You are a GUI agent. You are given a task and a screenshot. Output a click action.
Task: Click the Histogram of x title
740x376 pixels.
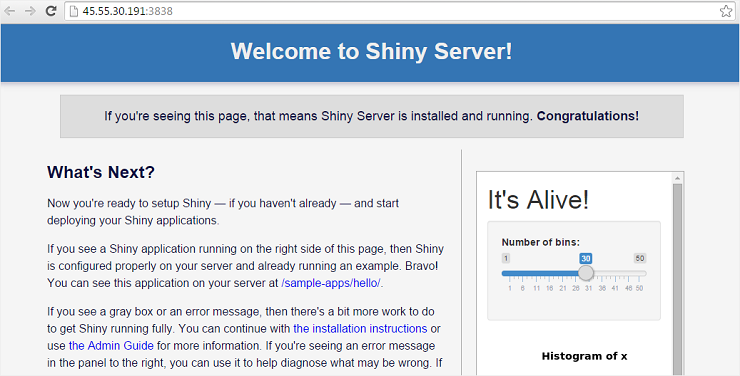(584, 356)
